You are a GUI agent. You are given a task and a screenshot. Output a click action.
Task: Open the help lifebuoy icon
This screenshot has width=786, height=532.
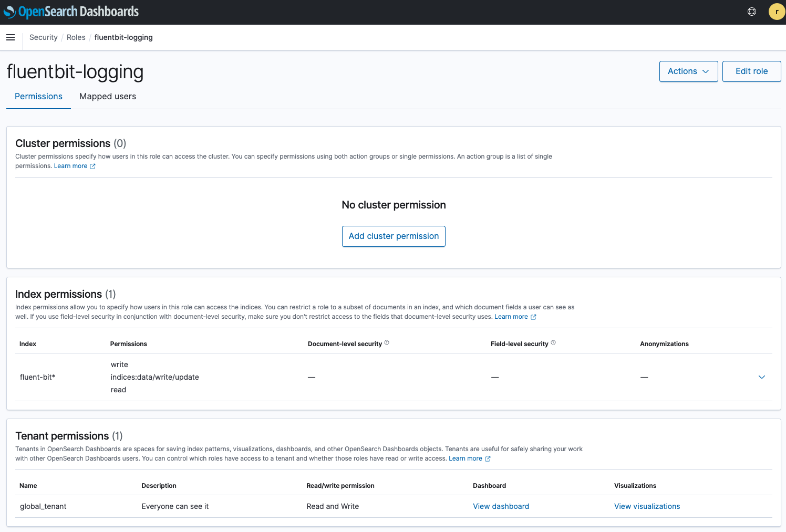tap(752, 12)
